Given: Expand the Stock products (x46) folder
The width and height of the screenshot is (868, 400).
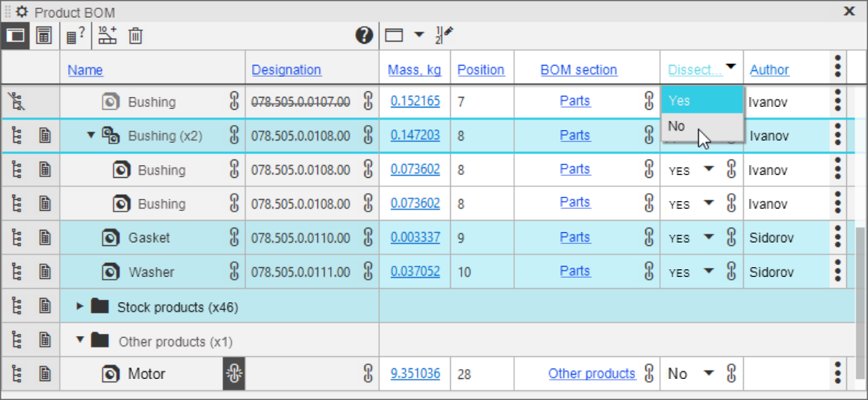Looking at the screenshot, I should click(79, 307).
